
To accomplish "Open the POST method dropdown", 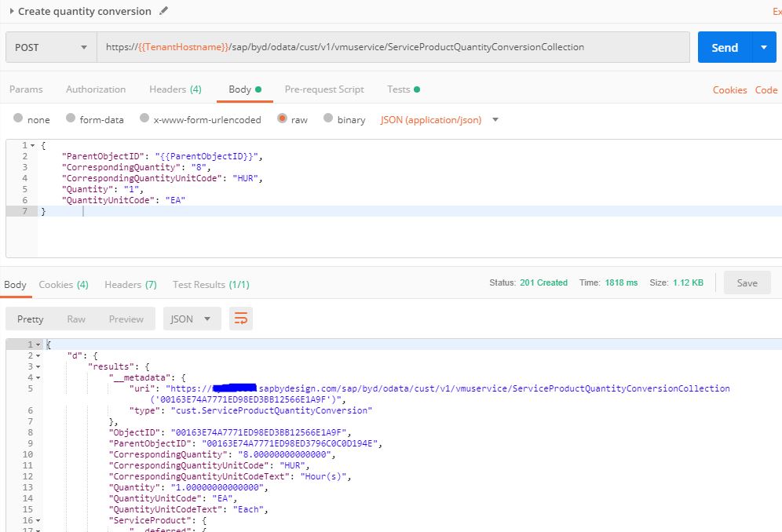I will [x=50, y=47].
